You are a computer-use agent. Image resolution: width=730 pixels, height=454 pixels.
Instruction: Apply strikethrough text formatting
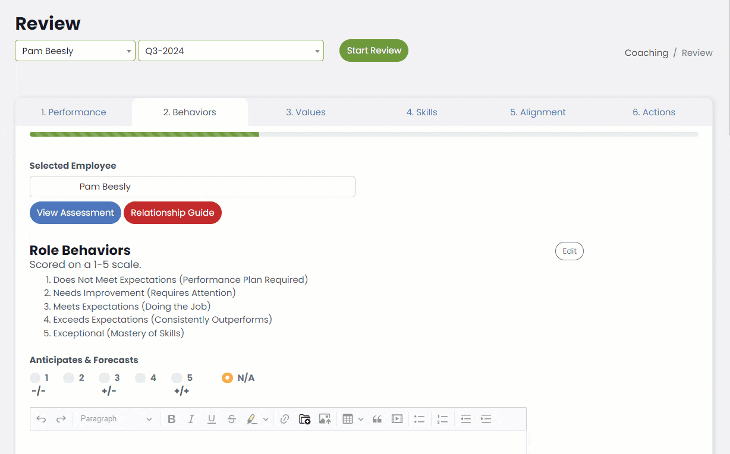[231, 419]
